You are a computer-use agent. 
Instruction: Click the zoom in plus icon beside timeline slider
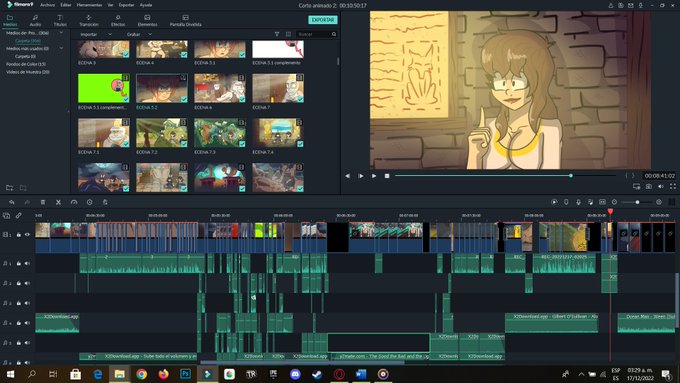(x=659, y=202)
